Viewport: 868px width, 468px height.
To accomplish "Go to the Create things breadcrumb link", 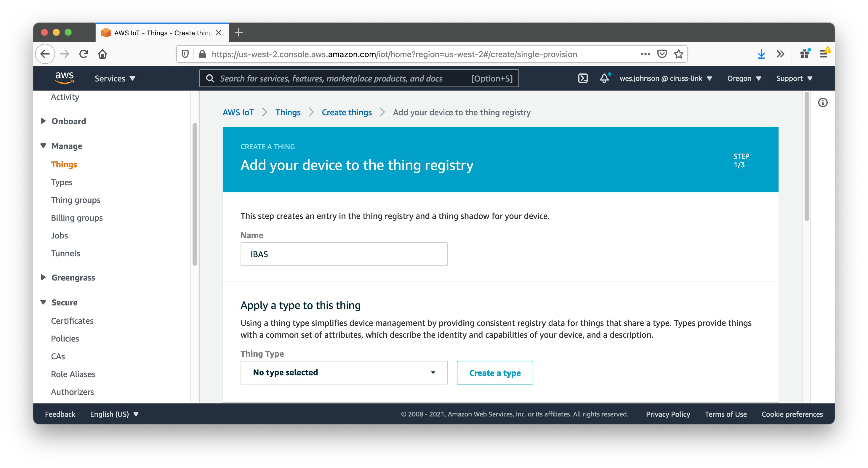I will (x=346, y=112).
